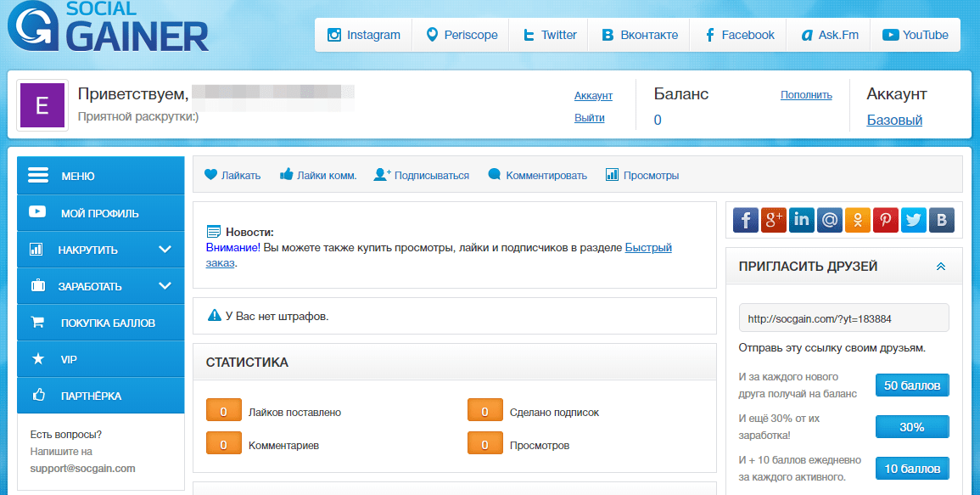Screen dimensions: 980x495
Task: Click the Выйти logout link
Action: point(589,118)
